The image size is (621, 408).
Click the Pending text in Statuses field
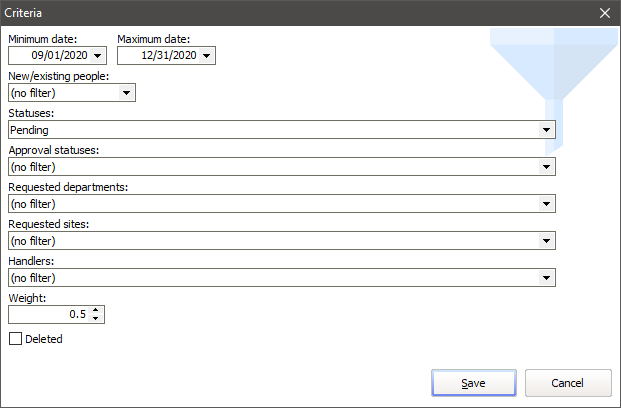click(30, 130)
